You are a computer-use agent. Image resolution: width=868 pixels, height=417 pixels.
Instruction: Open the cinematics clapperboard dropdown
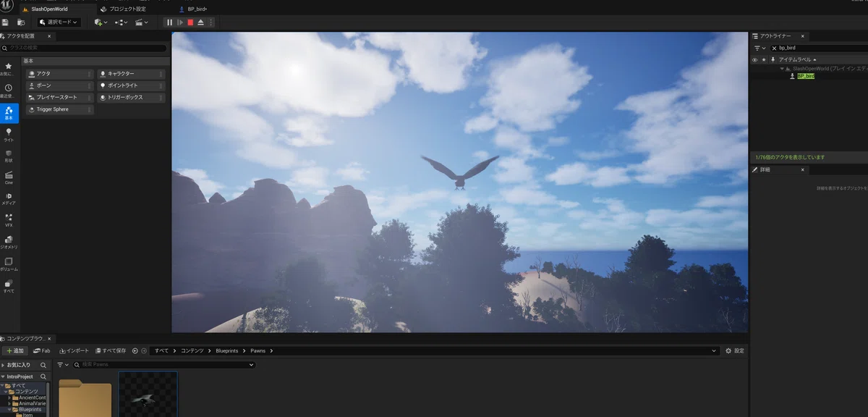[x=141, y=22]
